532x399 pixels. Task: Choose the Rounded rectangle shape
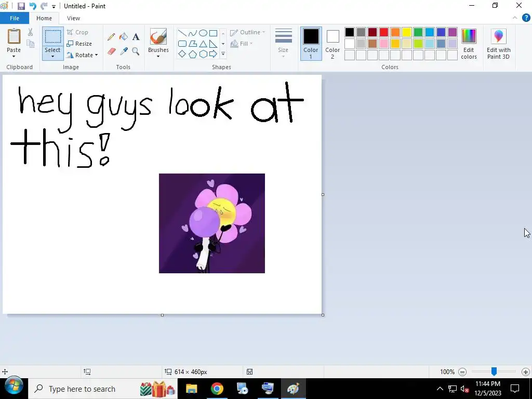click(182, 44)
